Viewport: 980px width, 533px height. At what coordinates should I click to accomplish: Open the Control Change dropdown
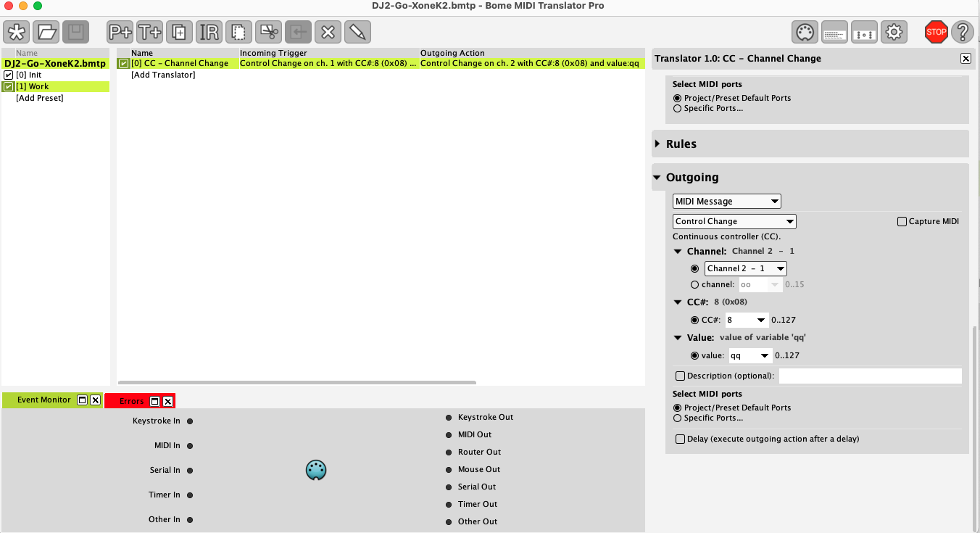pos(734,221)
